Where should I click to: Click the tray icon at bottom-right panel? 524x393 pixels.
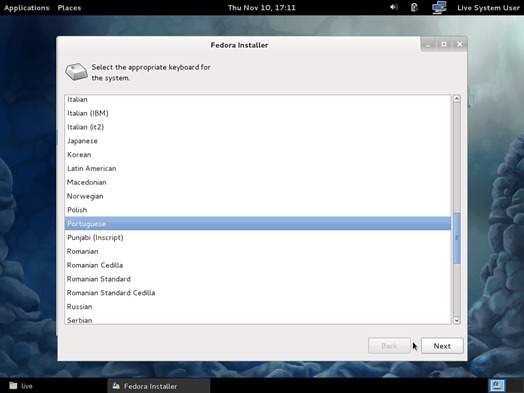(x=497, y=386)
